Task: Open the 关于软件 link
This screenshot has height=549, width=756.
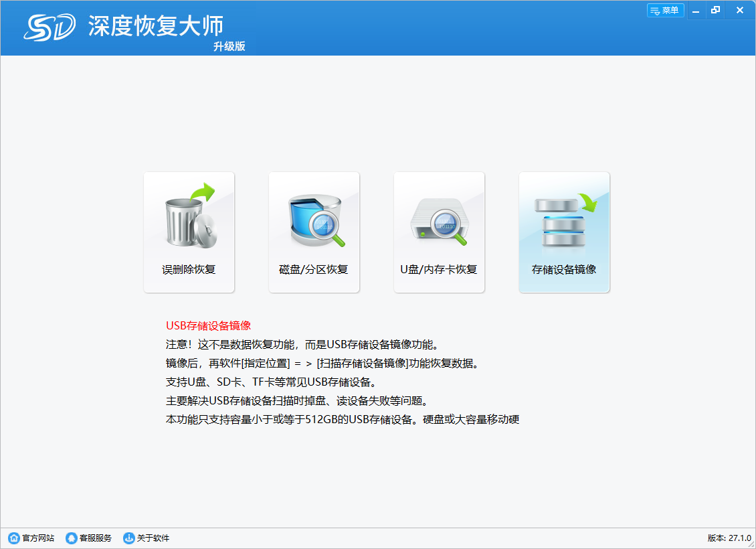Action: tap(153, 538)
